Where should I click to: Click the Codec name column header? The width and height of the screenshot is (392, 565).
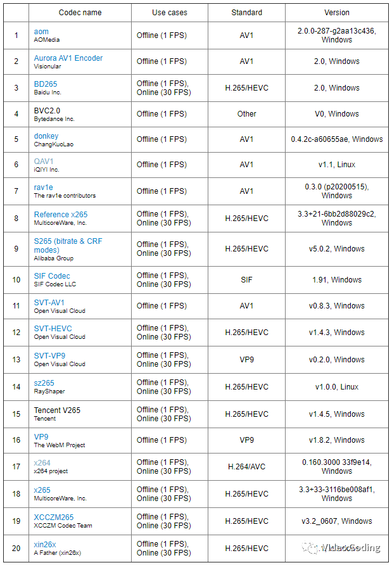click(x=79, y=13)
